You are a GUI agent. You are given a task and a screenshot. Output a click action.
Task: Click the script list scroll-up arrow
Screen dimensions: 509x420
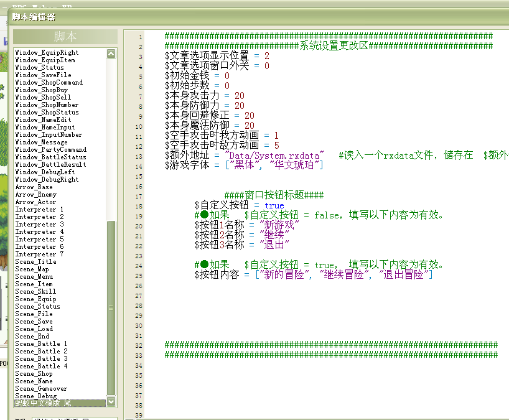(x=111, y=54)
